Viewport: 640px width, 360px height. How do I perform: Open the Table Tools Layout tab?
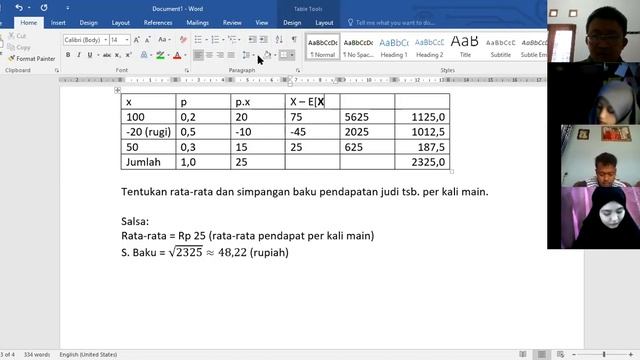(x=324, y=22)
